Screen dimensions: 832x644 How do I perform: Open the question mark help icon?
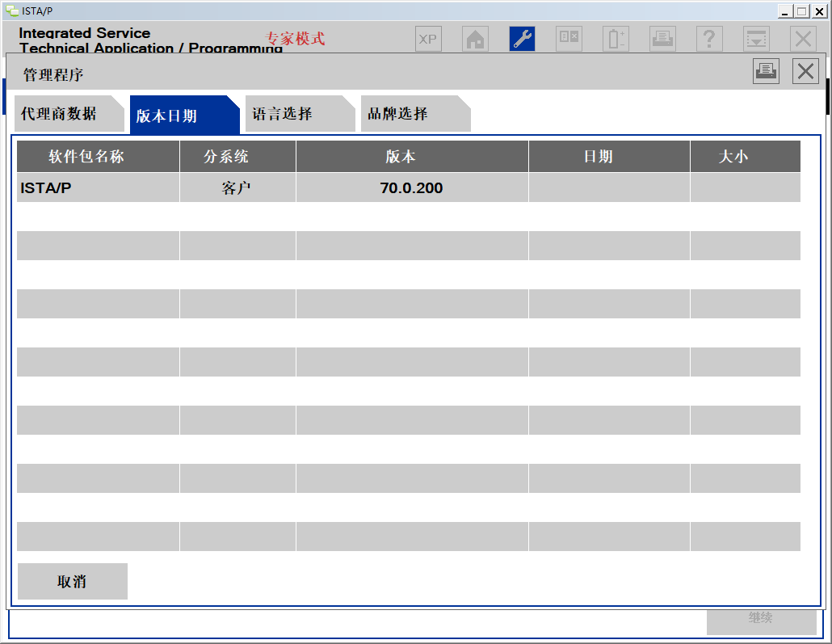pyautogui.click(x=709, y=39)
